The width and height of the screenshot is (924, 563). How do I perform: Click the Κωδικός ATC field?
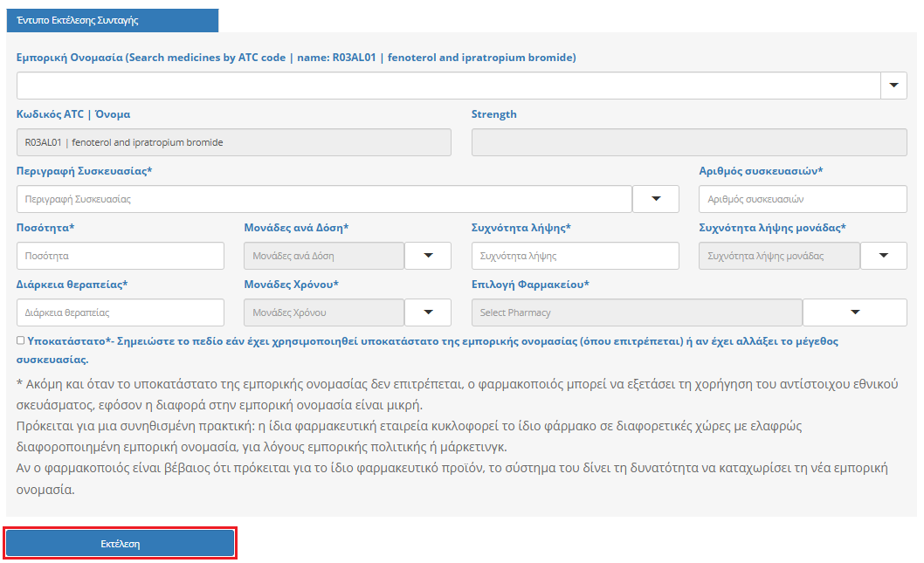233,142
